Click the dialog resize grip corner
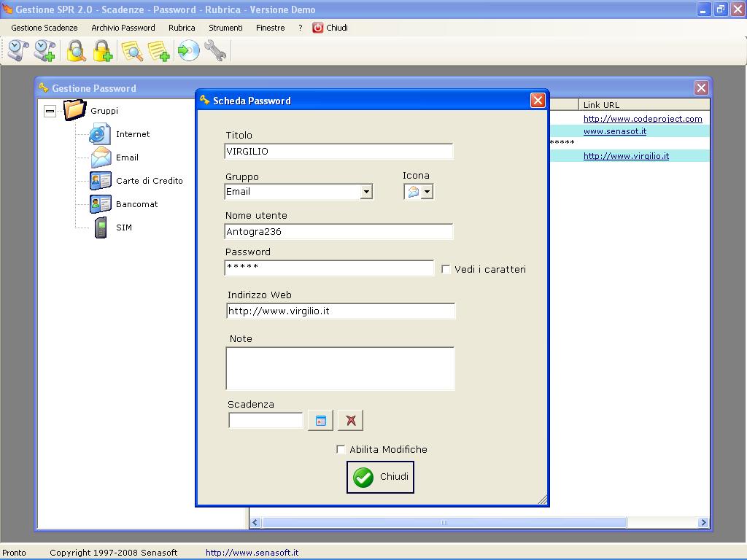 (x=542, y=499)
